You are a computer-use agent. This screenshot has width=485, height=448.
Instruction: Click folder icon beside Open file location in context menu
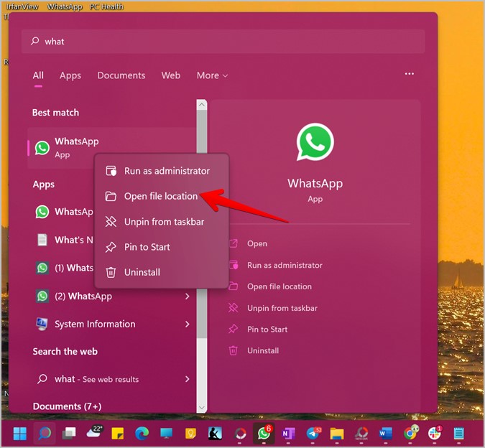(x=111, y=196)
